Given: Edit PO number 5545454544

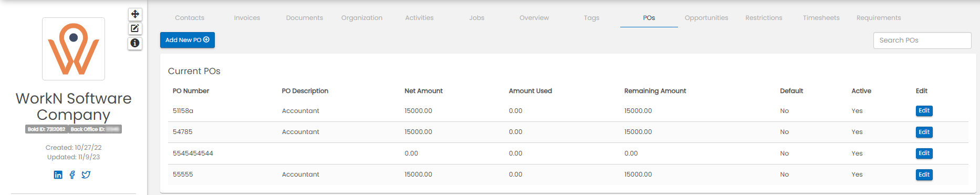Looking at the screenshot, I should [924, 153].
